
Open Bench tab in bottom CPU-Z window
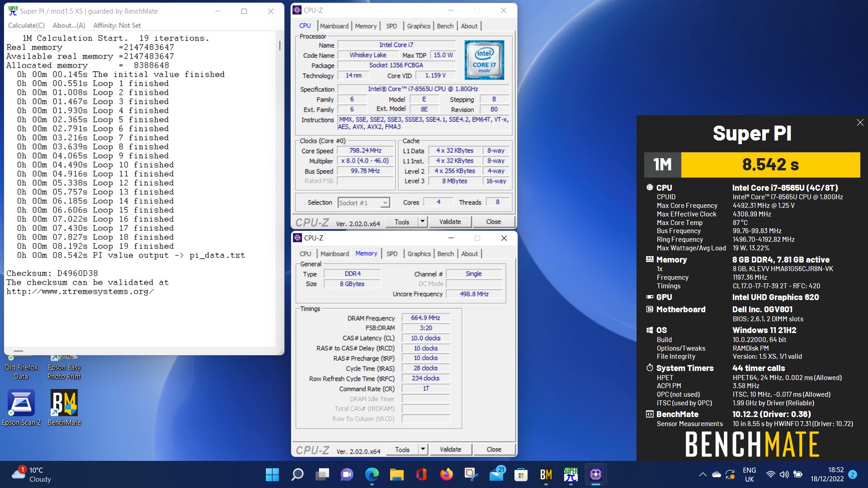pos(445,253)
